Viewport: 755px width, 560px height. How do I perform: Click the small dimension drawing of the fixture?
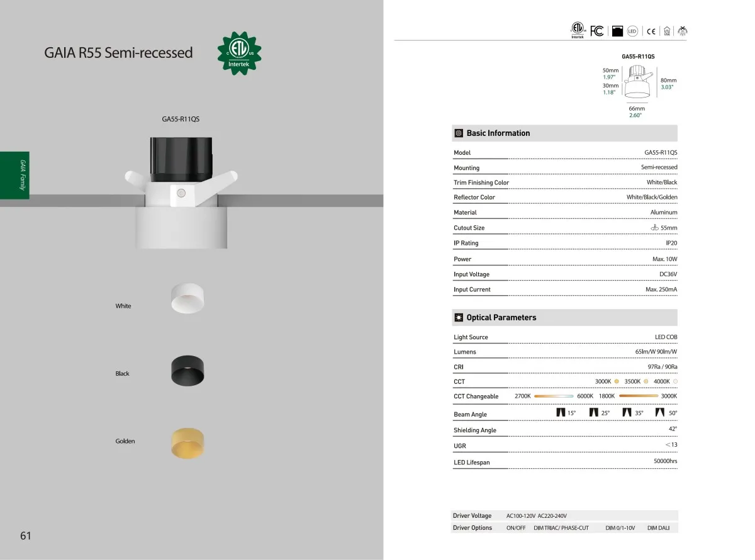tap(639, 82)
